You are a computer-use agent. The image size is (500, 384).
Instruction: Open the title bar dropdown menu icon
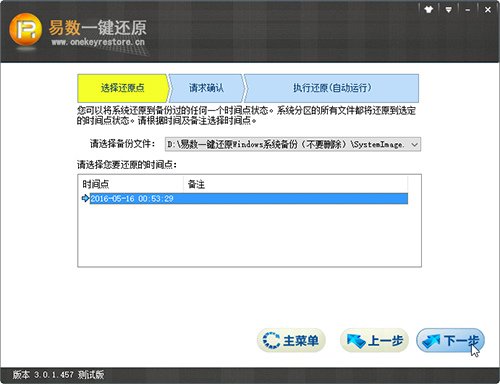[x=449, y=10]
